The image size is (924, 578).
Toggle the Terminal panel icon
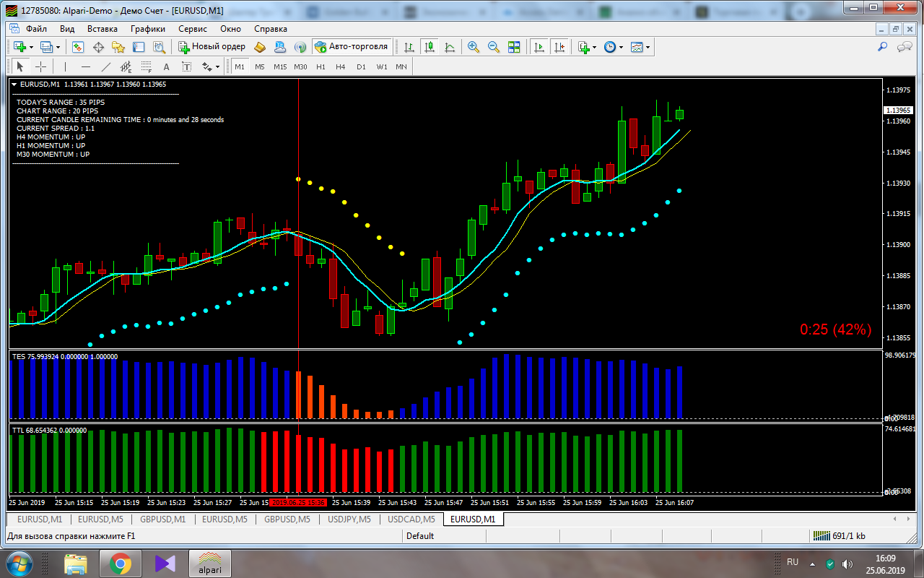[139, 47]
